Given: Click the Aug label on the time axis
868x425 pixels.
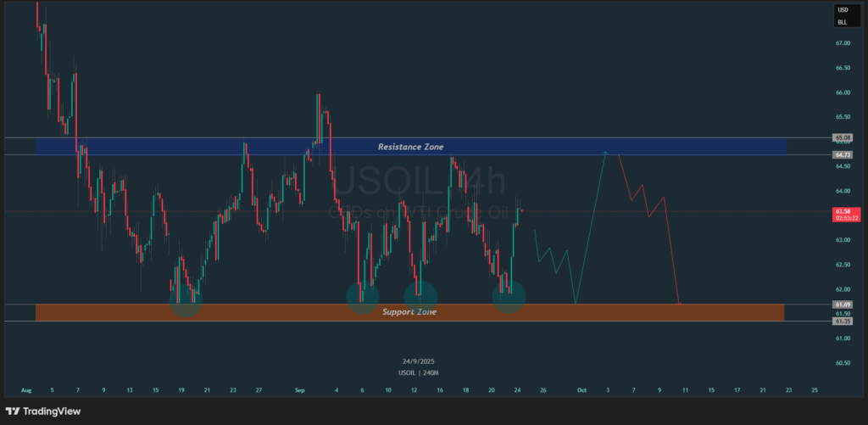Looking at the screenshot, I should pyautogui.click(x=26, y=390).
